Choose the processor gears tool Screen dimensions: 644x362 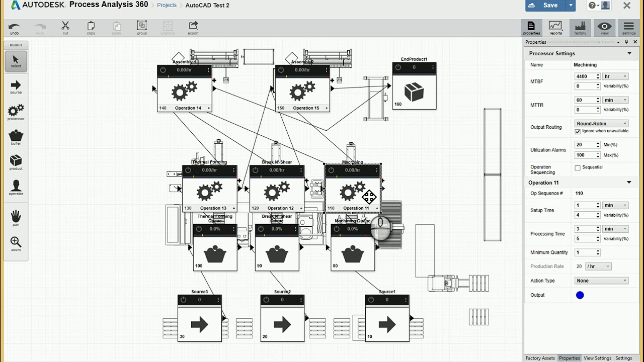pyautogui.click(x=16, y=112)
